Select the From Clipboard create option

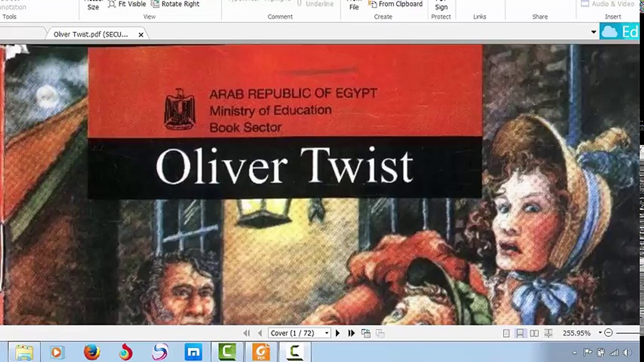point(396,4)
